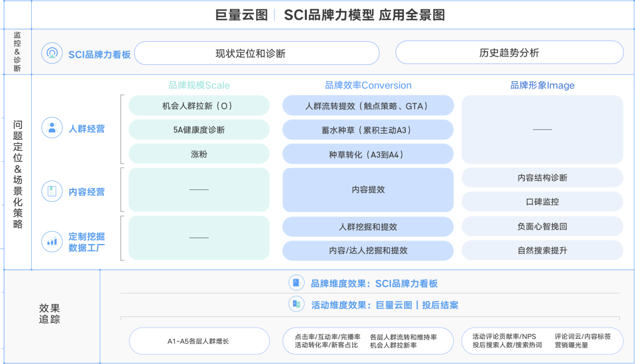The height and width of the screenshot is (364, 635).
Task: Click the 内容经营 document icon
Action: (52, 191)
